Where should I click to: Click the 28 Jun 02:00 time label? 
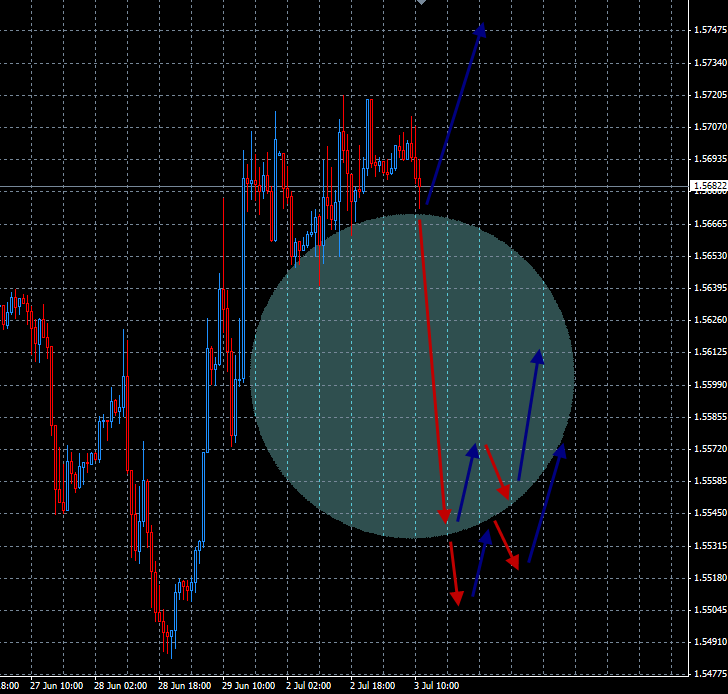(x=121, y=686)
